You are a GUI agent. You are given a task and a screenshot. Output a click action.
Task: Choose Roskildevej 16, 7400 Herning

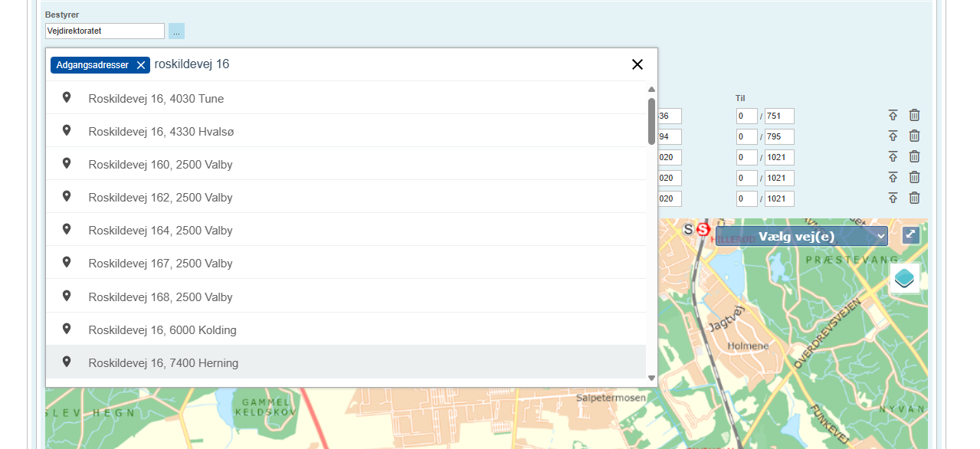[x=163, y=363]
